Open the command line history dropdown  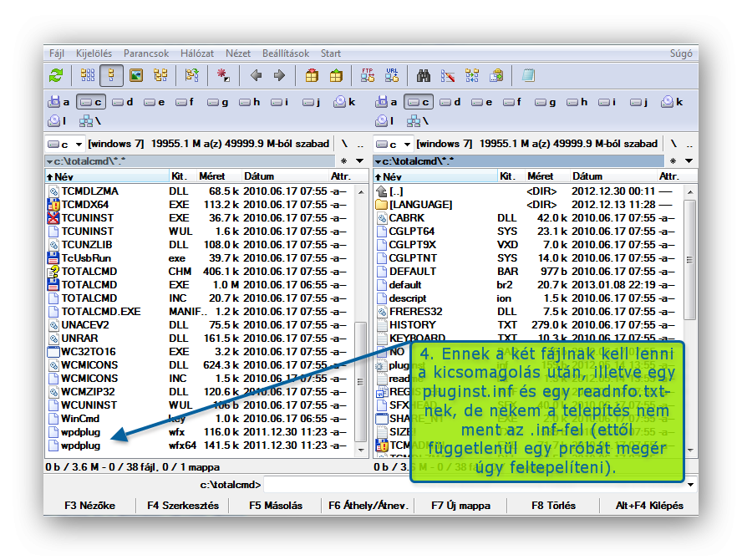[690, 485]
